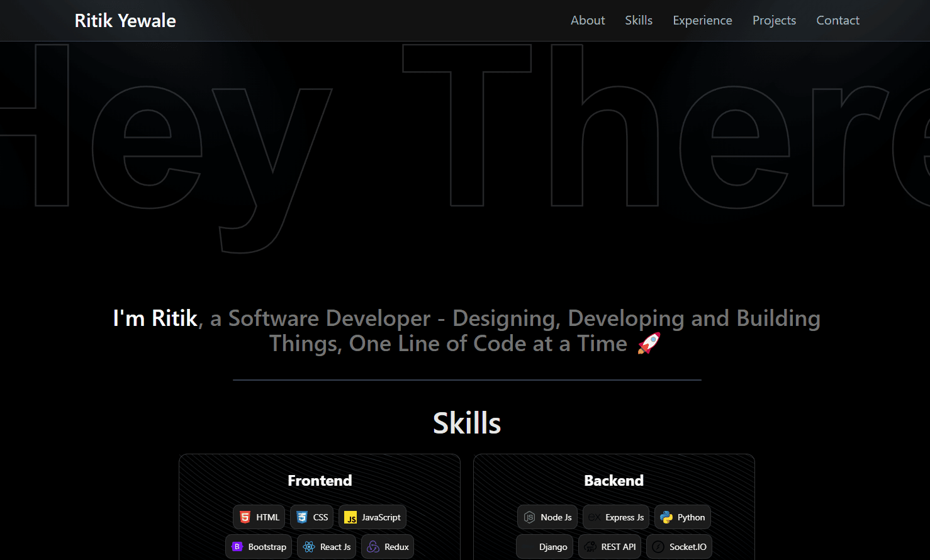This screenshot has width=930, height=560.
Task: Click the Node Js hexagon icon
Action: click(530, 517)
